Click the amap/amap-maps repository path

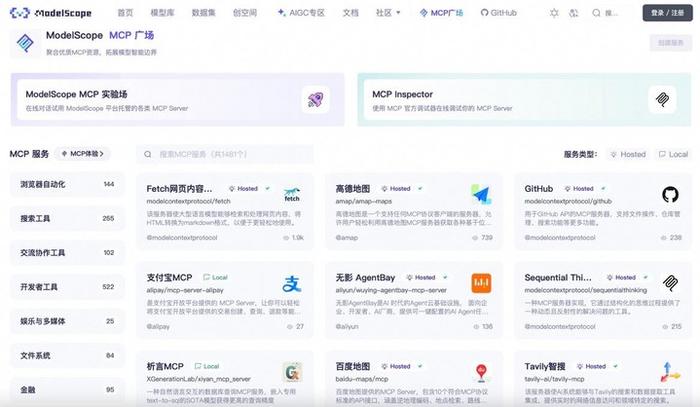pyautogui.click(x=363, y=201)
